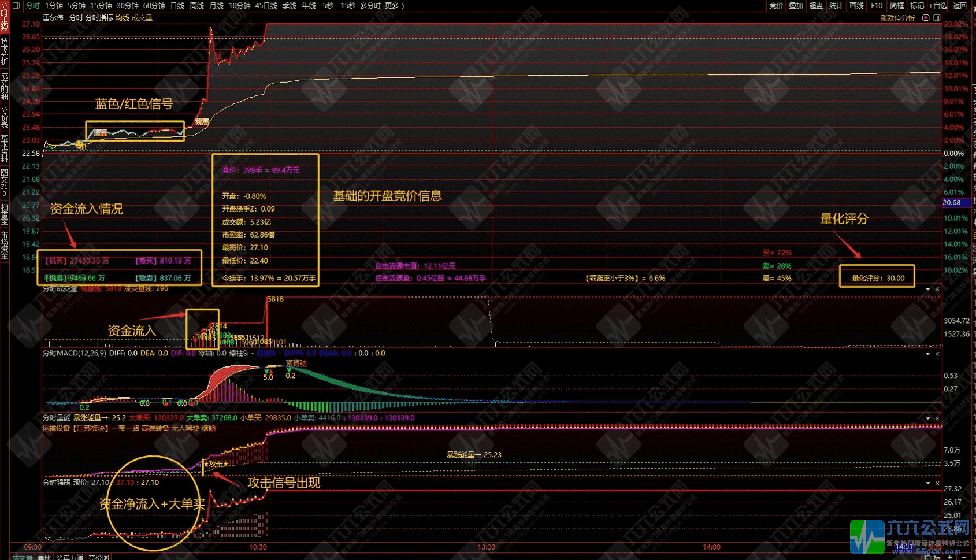The width and height of the screenshot is (976, 560).
Task: Expand 更多 timeframe options
Action: pos(394,6)
